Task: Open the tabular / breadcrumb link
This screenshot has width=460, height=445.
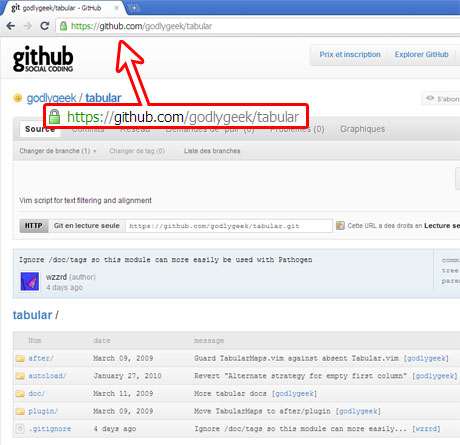Action: (x=32, y=315)
